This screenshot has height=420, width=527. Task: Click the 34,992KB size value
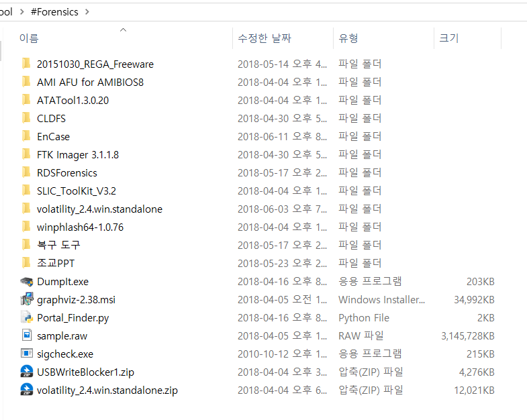[x=474, y=300]
